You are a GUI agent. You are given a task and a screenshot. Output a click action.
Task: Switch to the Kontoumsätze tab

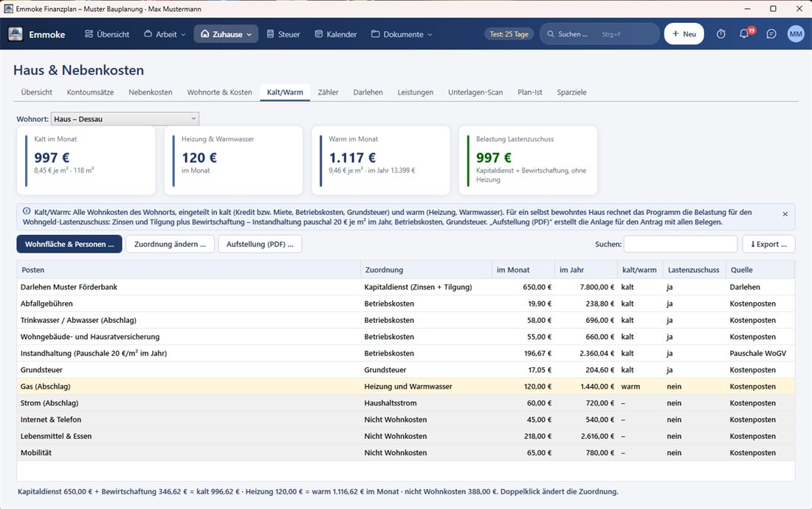coord(90,92)
